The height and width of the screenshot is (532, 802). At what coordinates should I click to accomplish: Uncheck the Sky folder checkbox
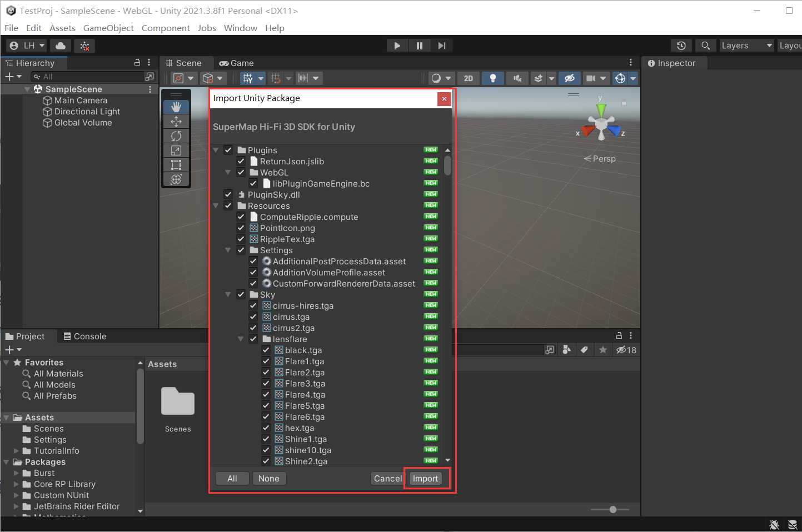(241, 294)
